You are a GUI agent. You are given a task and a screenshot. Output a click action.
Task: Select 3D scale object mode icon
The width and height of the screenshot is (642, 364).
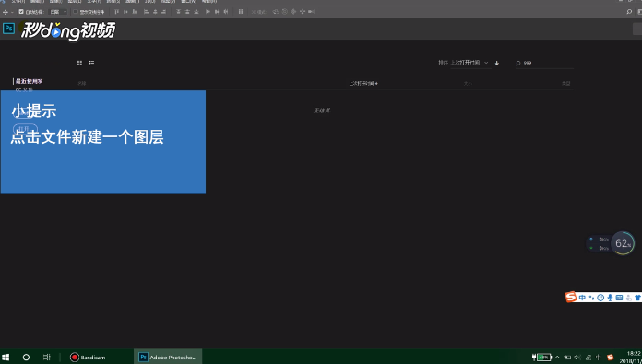[311, 12]
